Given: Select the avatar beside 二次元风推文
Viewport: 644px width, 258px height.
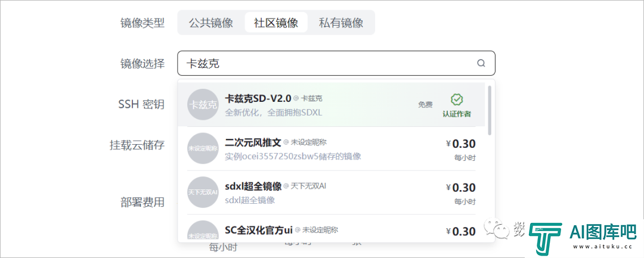Looking at the screenshot, I should coord(203,148).
